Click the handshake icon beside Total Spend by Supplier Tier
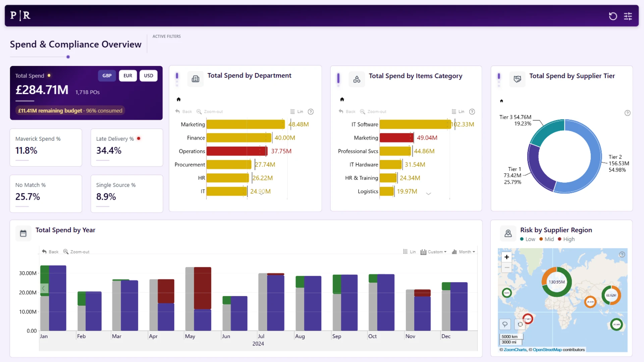Viewport: 644px width, 362px height. click(518, 79)
